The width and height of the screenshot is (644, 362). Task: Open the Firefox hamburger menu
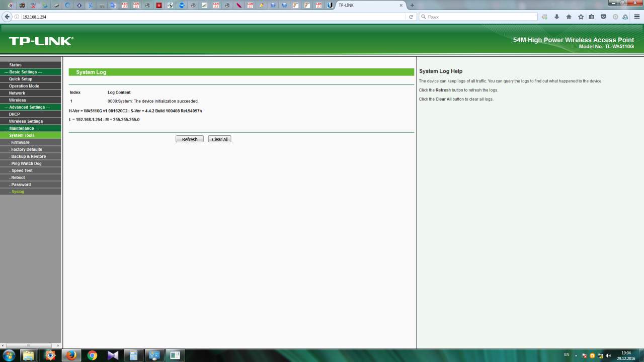(x=637, y=17)
